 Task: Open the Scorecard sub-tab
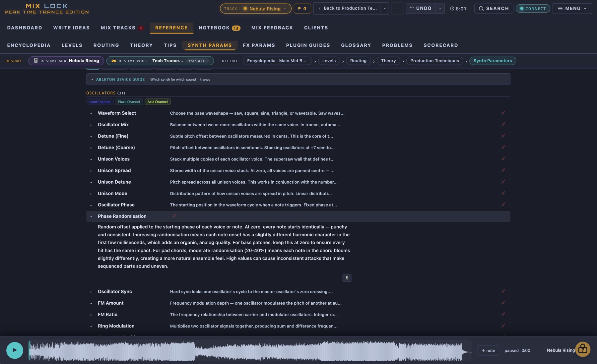click(440, 45)
